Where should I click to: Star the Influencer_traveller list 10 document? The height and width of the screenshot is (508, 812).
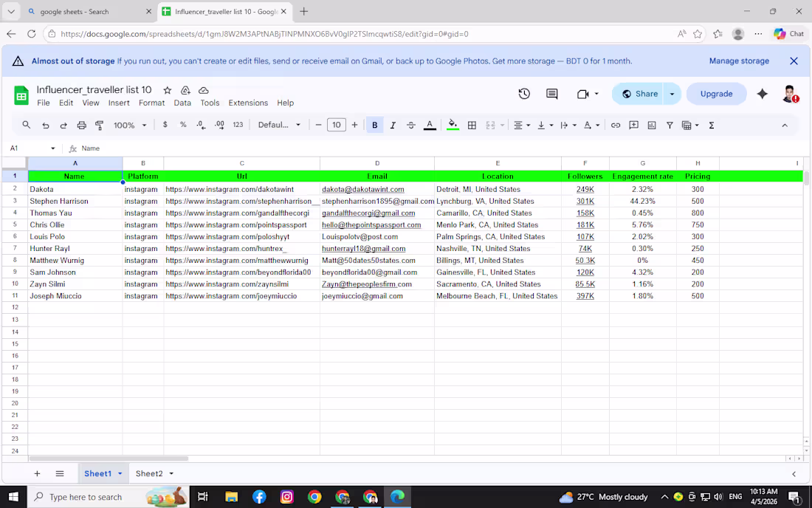tap(168, 90)
